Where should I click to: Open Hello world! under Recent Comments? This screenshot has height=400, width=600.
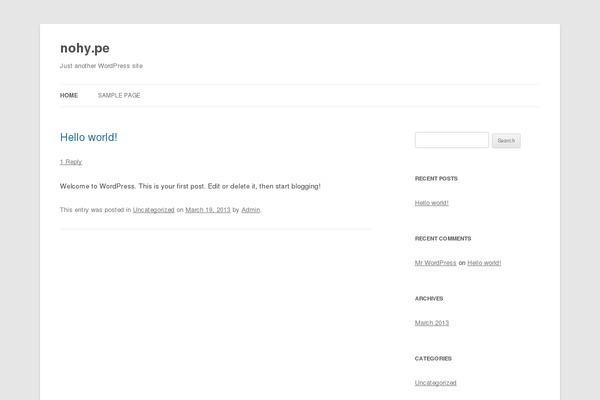coord(484,263)
